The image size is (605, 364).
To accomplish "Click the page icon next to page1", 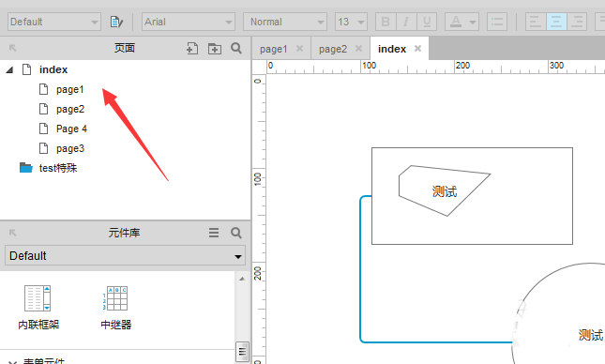I will (43, 89).
